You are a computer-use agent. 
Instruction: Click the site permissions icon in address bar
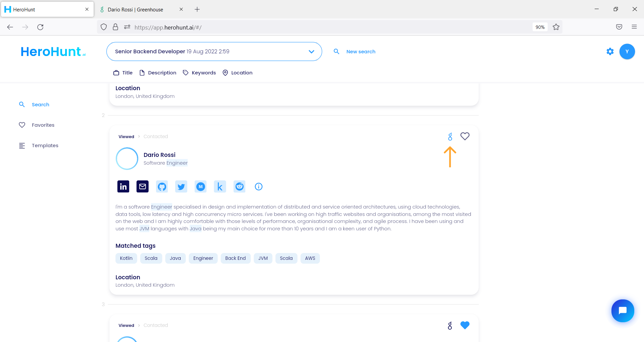tap(127, 27)
